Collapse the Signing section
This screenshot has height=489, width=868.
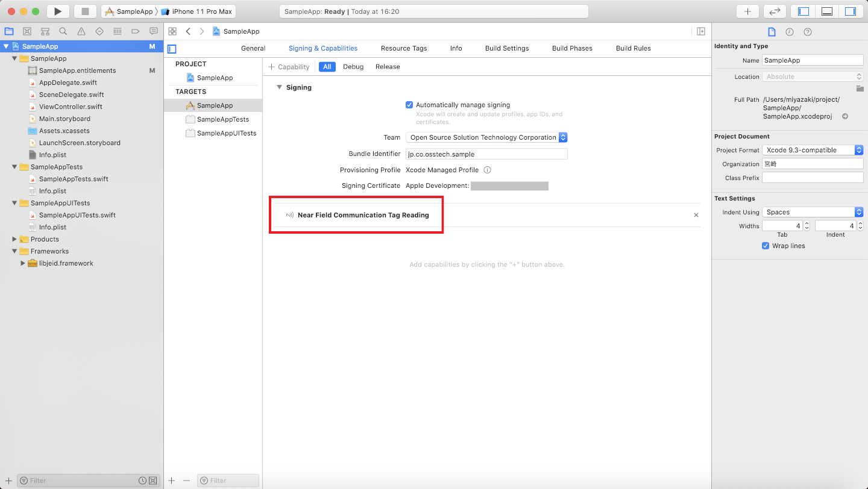click(x=279, y=87)
